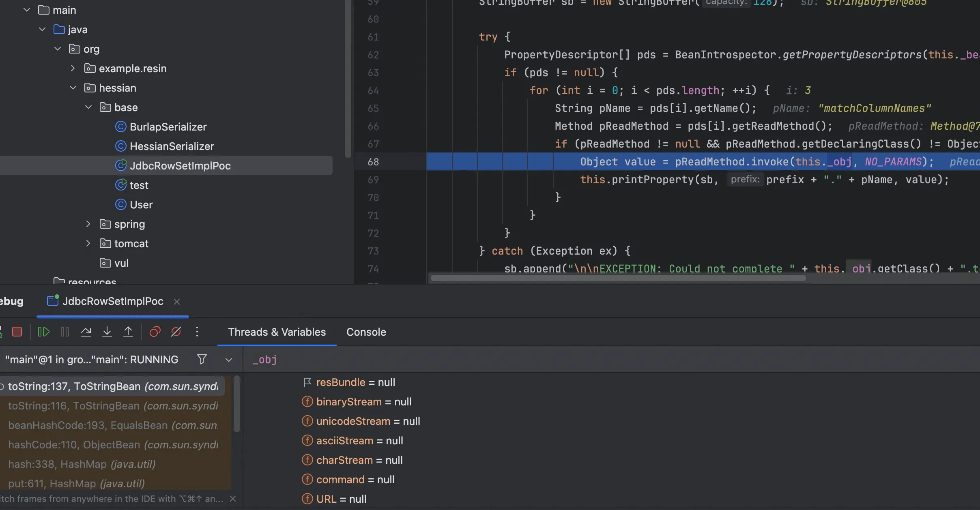Open thread selector dropdown

[229, 360]
